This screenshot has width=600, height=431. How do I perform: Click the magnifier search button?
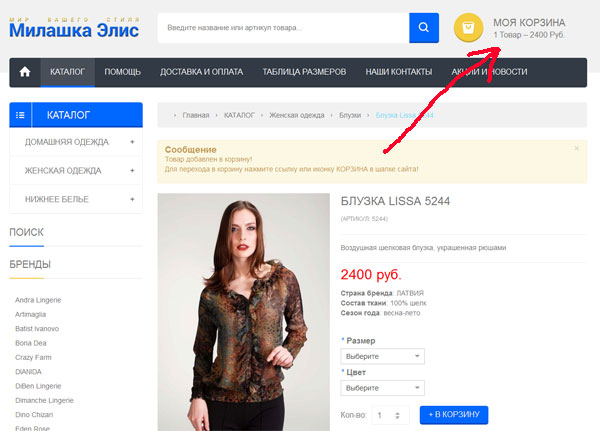[424, 28]
